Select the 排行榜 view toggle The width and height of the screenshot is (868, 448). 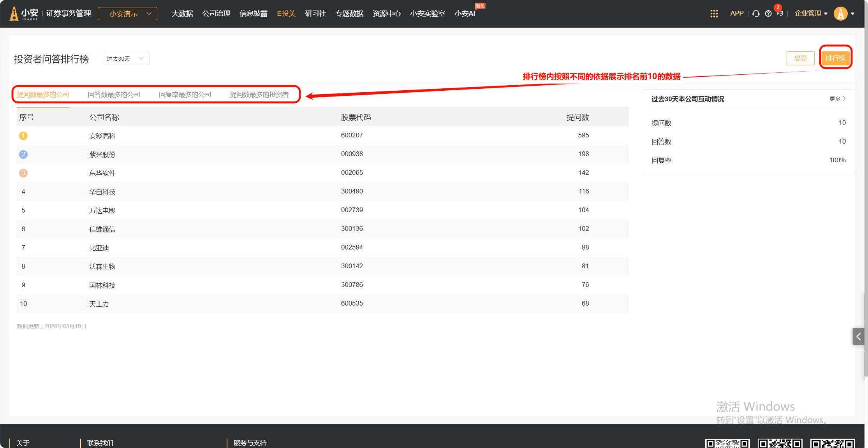coord(835,58)
